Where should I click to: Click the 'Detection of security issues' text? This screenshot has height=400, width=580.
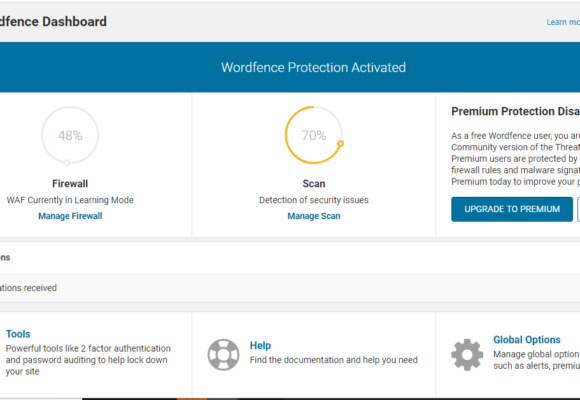click(x=314, y=200)
